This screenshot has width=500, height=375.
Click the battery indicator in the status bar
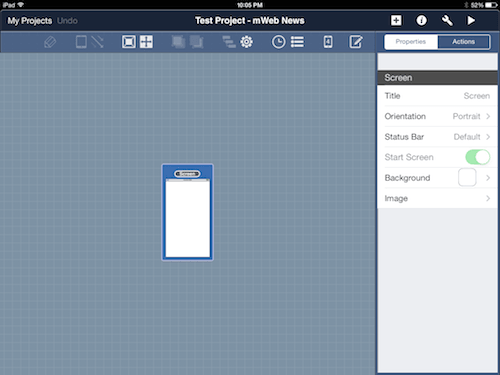click(x=491, y=5)
